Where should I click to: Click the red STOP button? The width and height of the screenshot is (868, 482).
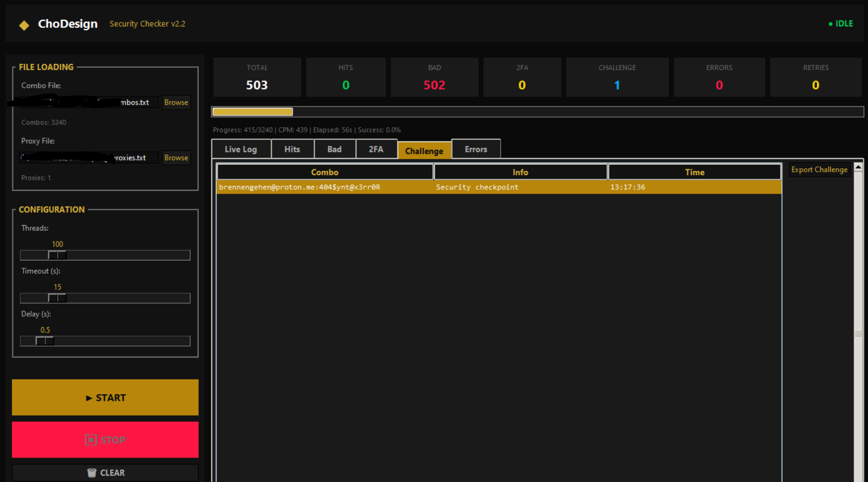[105, 440]
